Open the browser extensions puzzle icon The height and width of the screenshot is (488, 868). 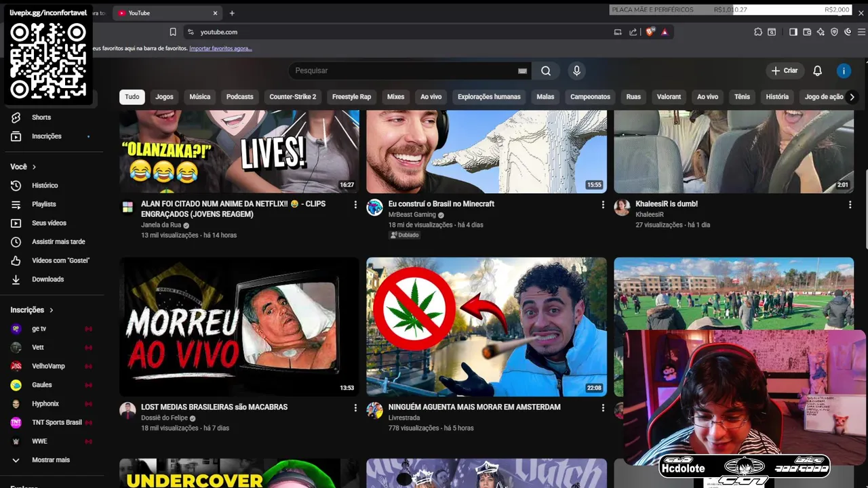[758, 32]
